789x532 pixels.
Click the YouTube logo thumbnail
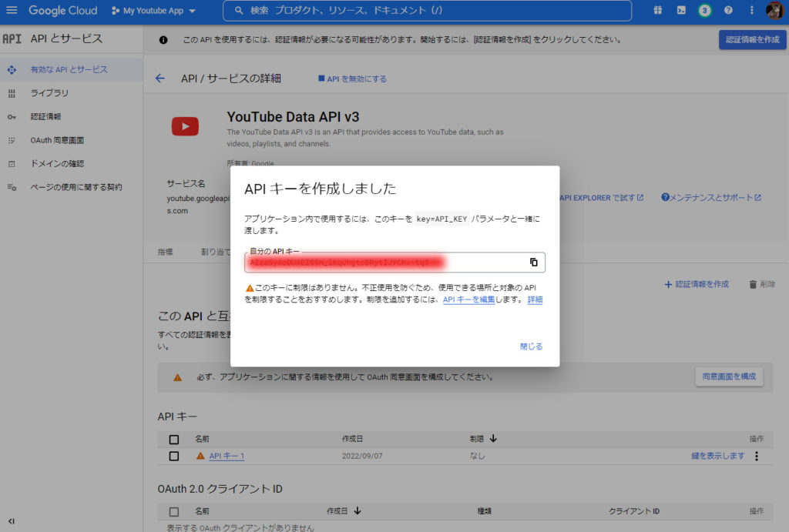coord(185,126)
